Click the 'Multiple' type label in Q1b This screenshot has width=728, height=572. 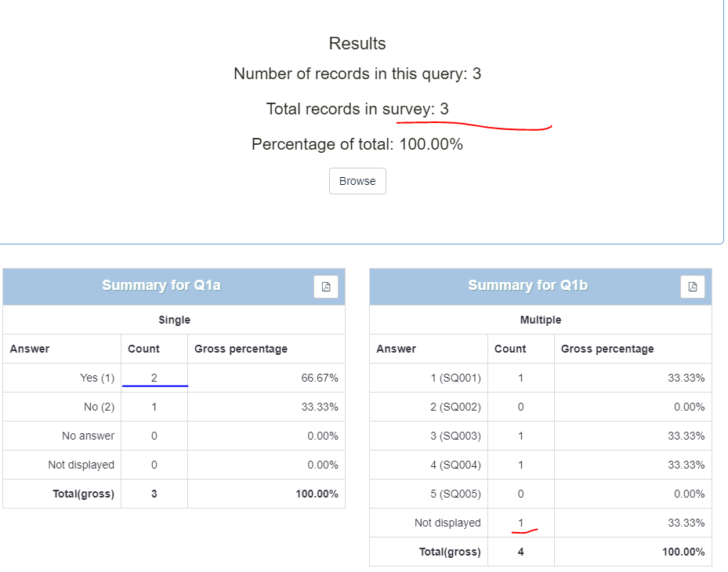click(x=540, y=320)
